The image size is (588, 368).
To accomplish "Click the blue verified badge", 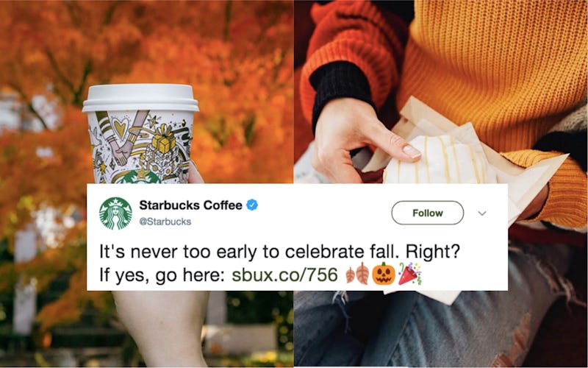I will pyautogui.click(x=252, y=205).
